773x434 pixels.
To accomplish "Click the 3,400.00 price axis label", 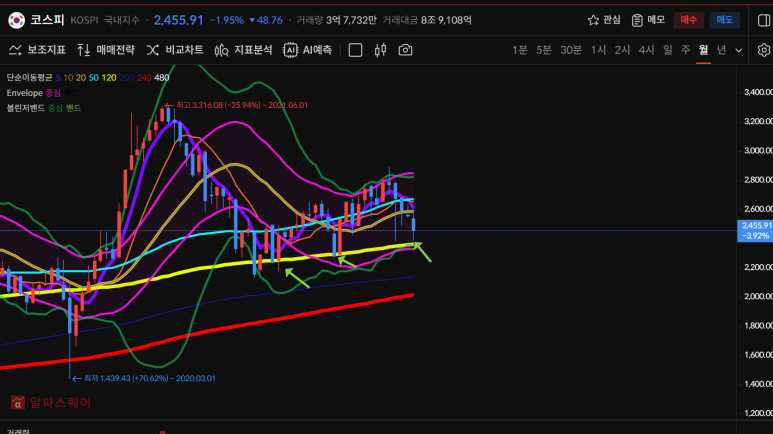I will [758, 92].
